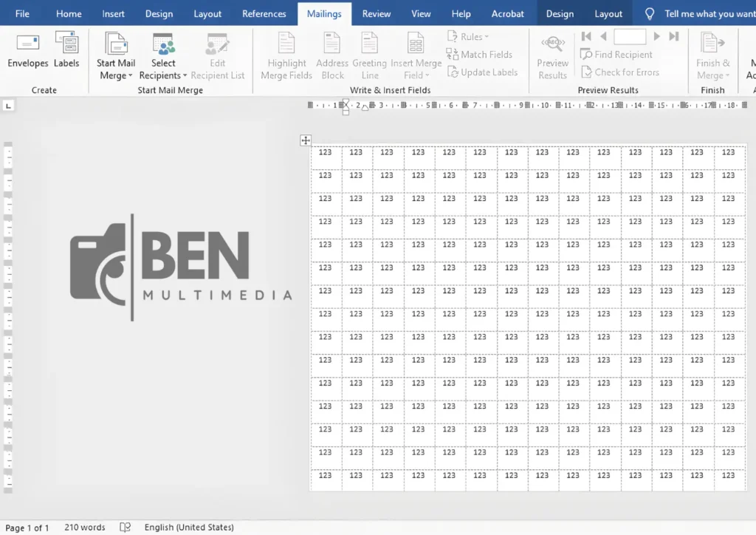Open the References tab
The width and height of the screenshot is (756, 535).
[x=264, y=13]
